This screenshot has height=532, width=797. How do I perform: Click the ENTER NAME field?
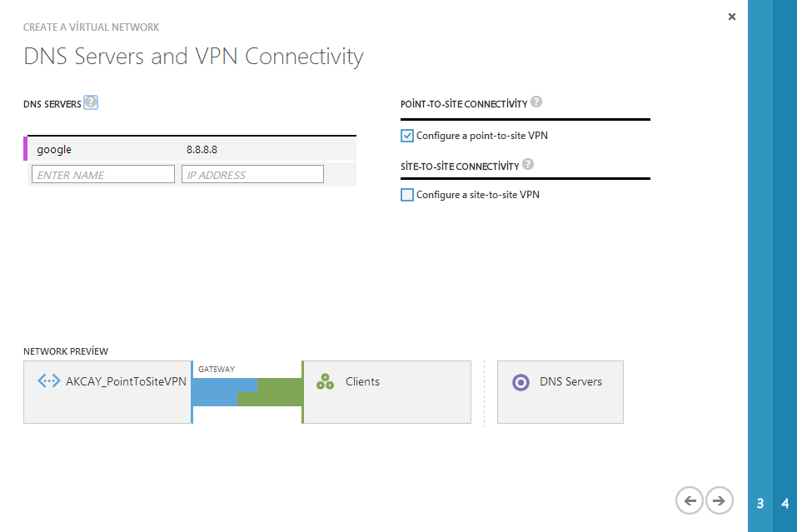pyautogui.click(x=103, y=174)
